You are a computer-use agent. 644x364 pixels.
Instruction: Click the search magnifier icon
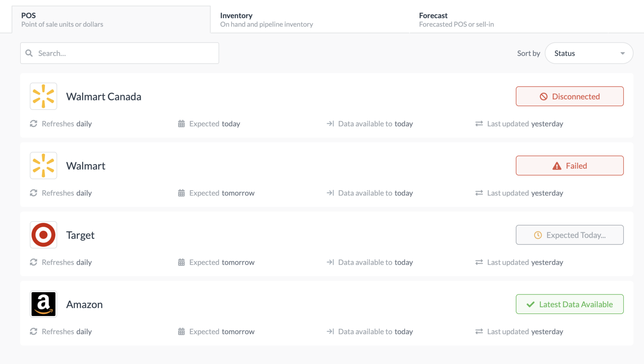click(29, 53)
